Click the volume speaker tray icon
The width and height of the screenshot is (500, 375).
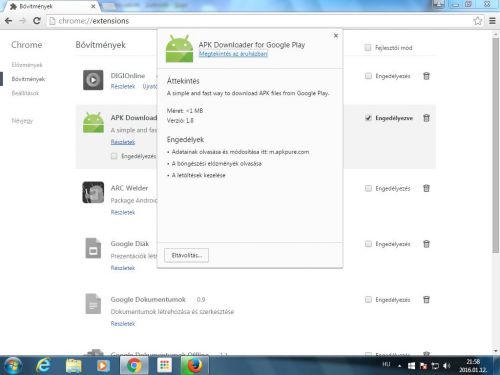pyautogui.click(x=446, y=366)
